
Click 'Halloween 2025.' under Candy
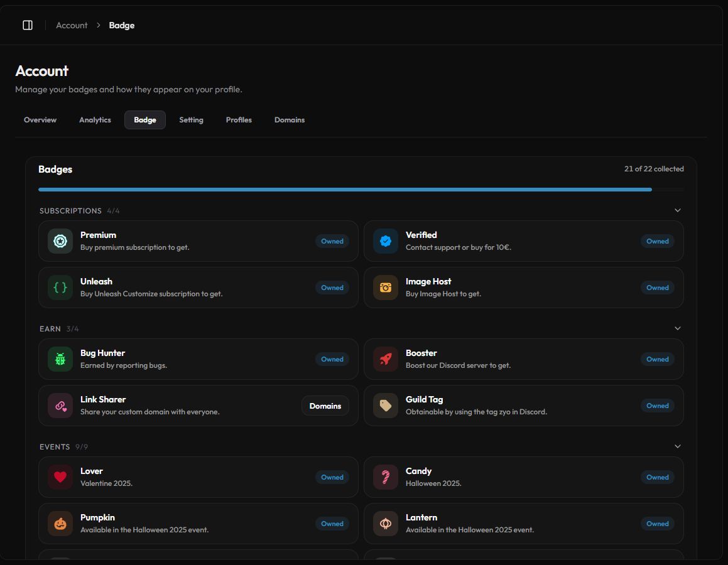433,483
